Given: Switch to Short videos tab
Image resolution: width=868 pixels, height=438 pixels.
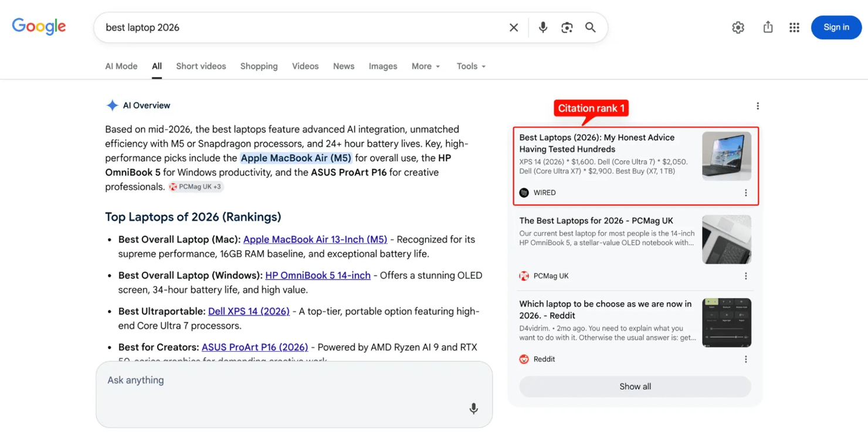Looking at the screenshot, I should (x=201, y=66).
